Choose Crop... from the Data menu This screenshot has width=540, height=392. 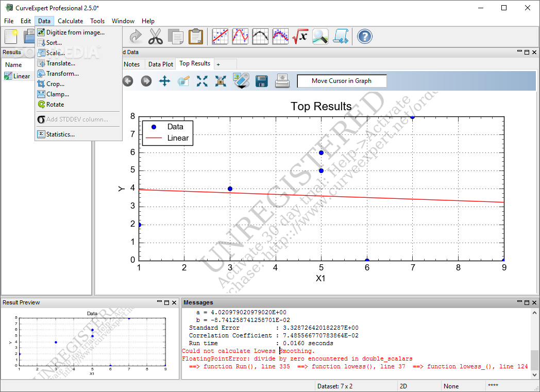click(78, 84)
